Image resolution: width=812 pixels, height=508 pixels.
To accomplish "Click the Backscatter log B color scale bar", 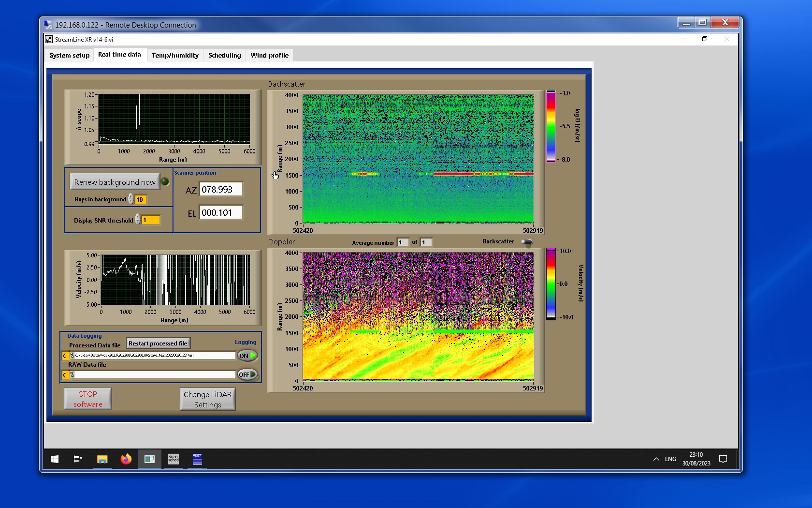I will 551,126.
